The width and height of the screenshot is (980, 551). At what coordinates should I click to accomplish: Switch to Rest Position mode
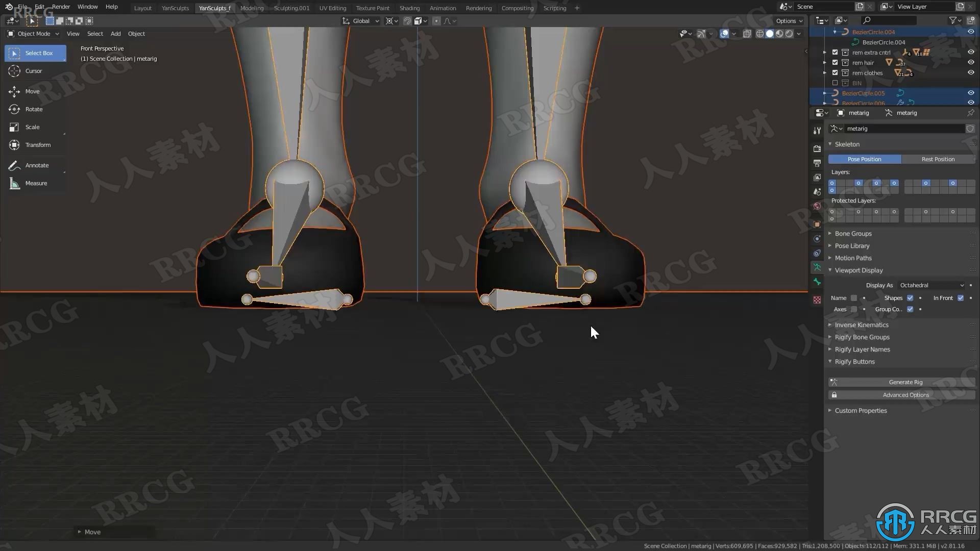tap(938, 159)
